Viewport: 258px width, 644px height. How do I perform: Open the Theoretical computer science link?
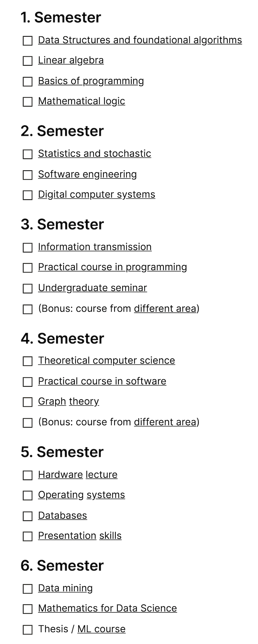point(106,361)
